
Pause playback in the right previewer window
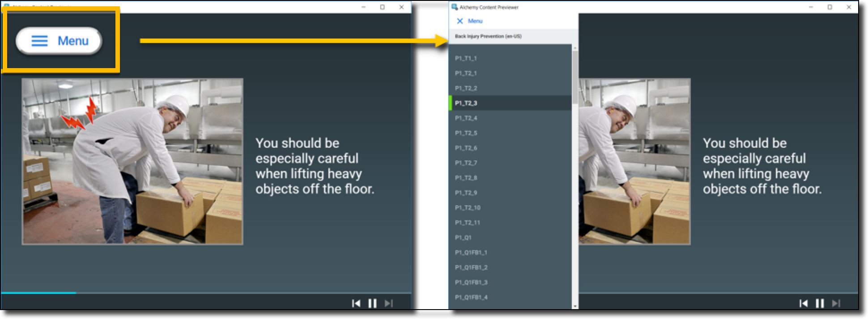click(820, 303)
